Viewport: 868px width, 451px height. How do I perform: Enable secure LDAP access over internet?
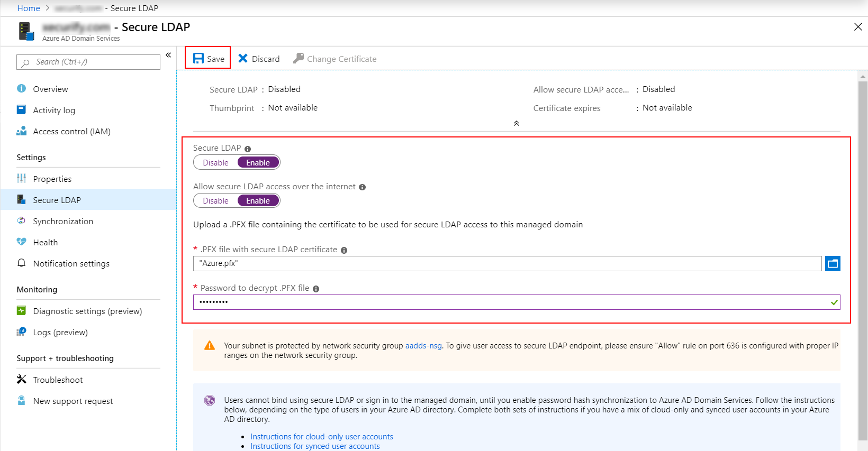pyautogui.click(x=258, y=200)
